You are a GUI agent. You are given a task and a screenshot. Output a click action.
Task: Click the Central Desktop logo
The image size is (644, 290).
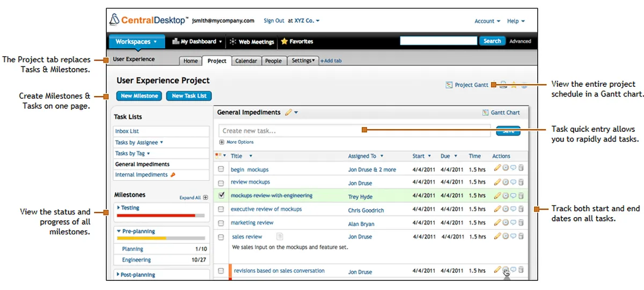coord(149,20)
